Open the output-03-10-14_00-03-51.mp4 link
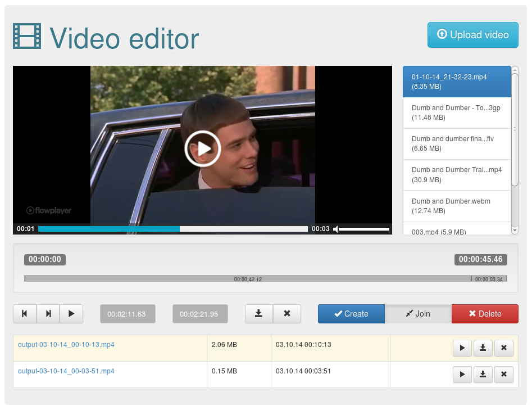532x410 pixels. [x=66, y=371]
